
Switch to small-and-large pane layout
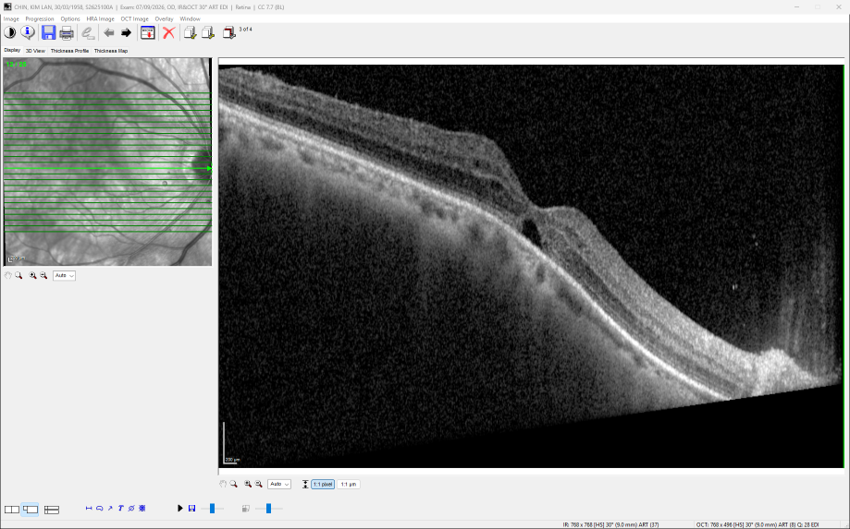tap(30, 509)
